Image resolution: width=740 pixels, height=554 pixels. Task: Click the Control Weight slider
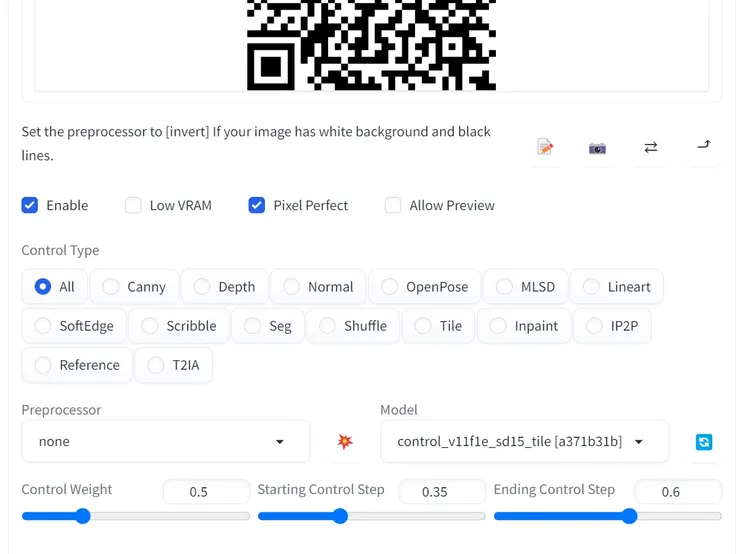click(x=135, y=516)
